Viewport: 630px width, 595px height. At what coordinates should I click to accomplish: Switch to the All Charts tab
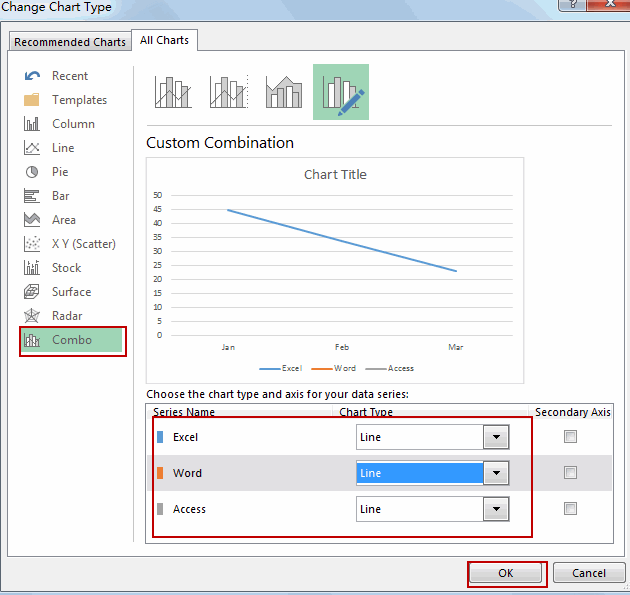click(164, 40)
